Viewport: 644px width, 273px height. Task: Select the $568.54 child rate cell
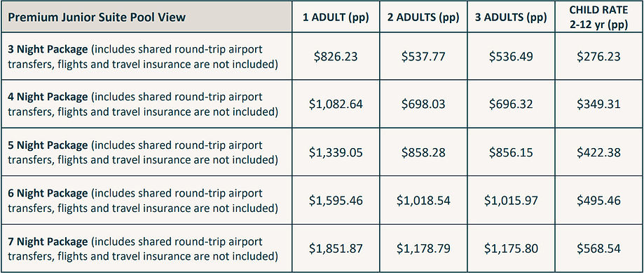(598, 248)
